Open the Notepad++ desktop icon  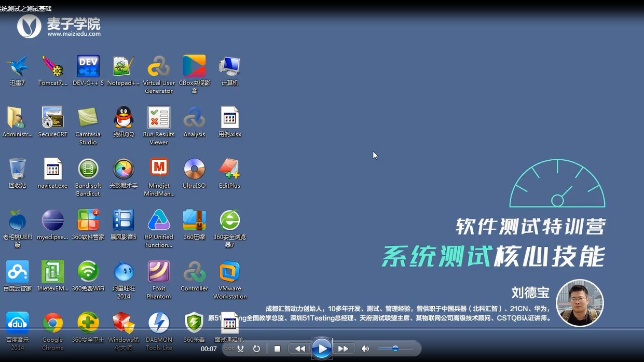(124, 67)
